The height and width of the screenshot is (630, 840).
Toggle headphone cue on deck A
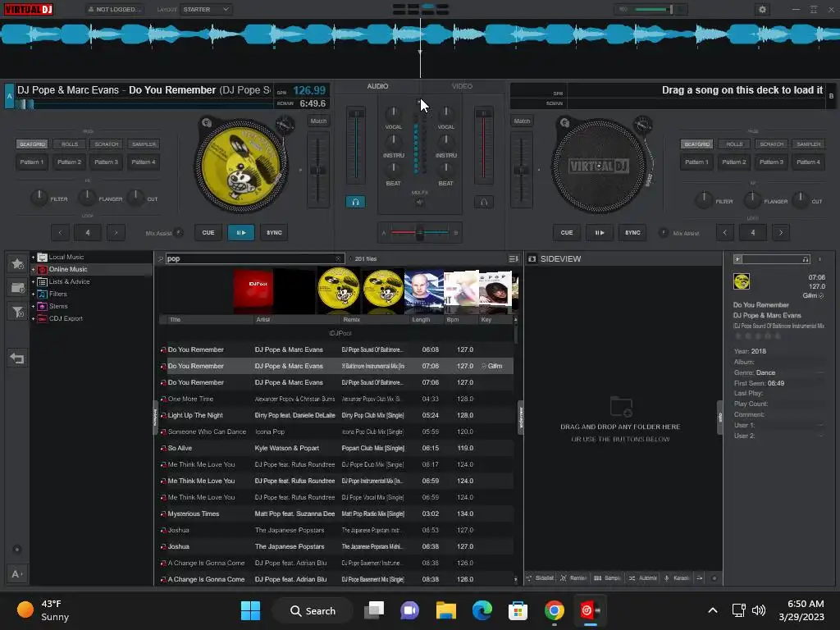tap(355, 202)
